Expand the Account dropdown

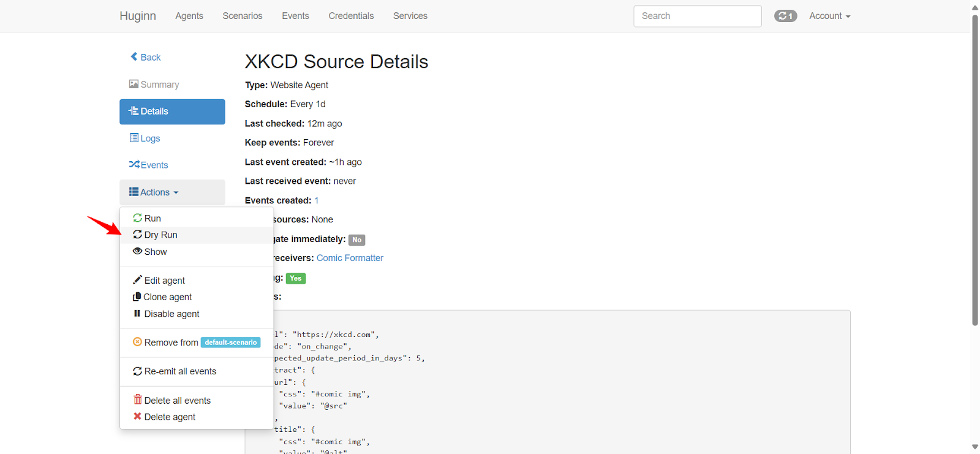click(830, 16)
